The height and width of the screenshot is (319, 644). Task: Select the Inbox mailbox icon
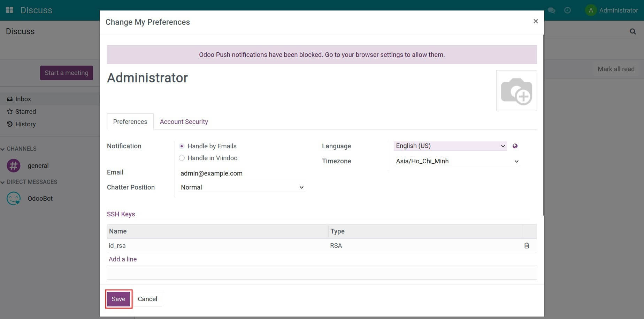tap(9, 99)
